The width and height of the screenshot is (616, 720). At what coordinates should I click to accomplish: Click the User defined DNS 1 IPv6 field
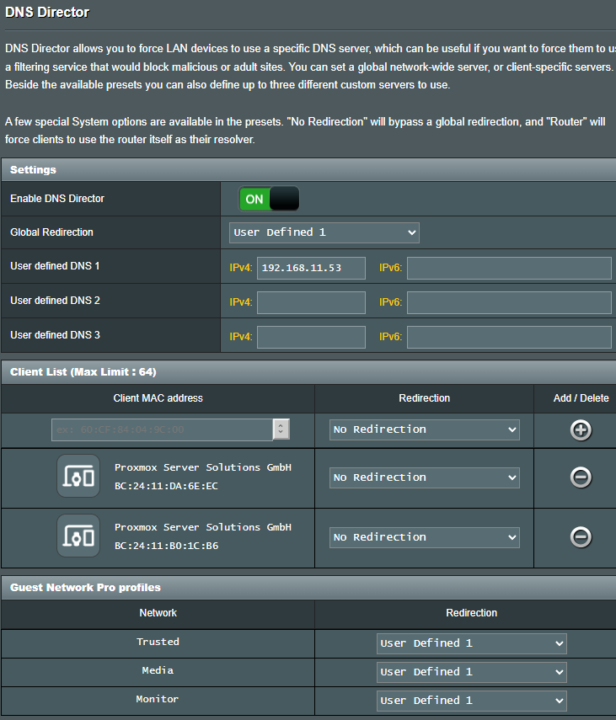click(x=509, y=268)
